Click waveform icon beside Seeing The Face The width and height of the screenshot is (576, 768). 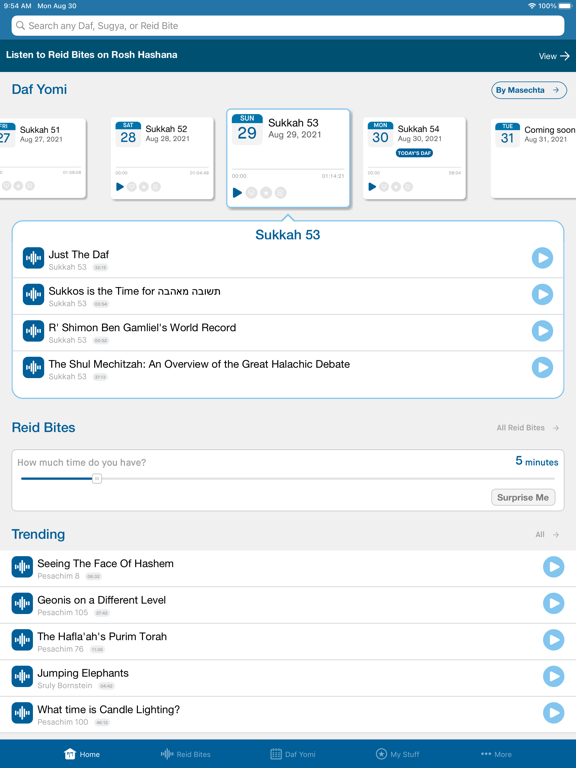[x=22, y=567]
